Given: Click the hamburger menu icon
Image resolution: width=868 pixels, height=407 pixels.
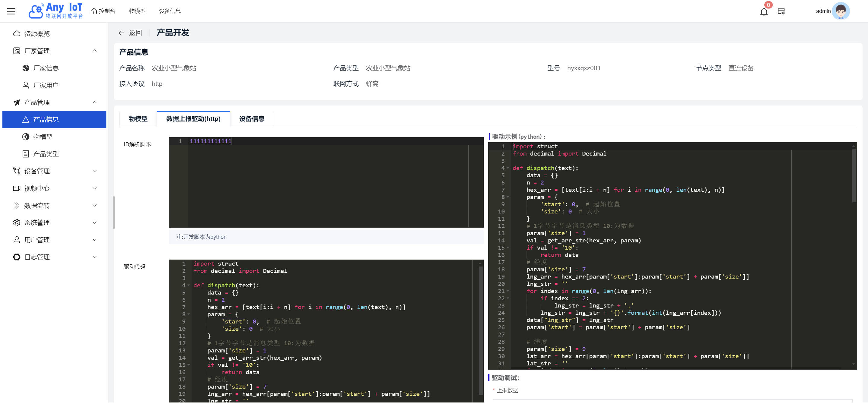Looking at the screenshot, I should click(11, 11).
